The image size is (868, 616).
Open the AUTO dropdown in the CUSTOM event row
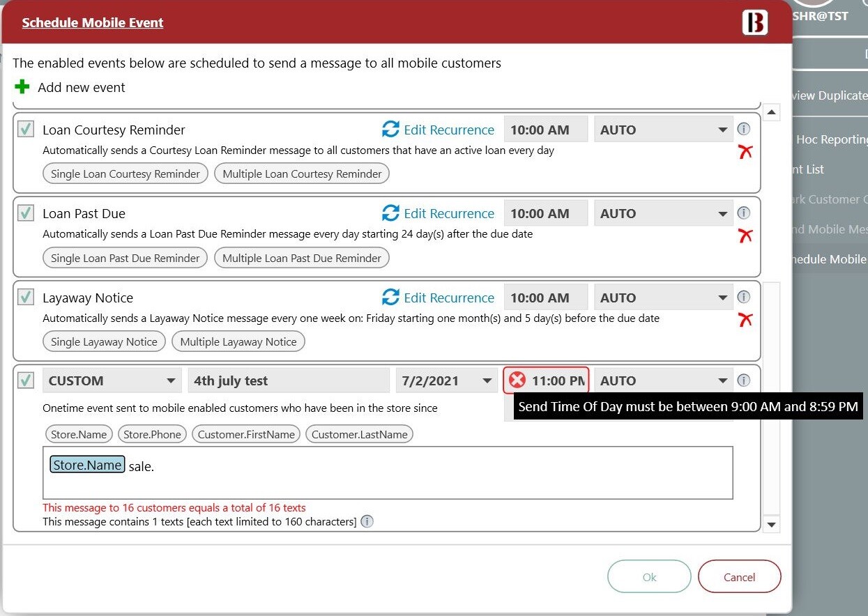click(663, 380)
